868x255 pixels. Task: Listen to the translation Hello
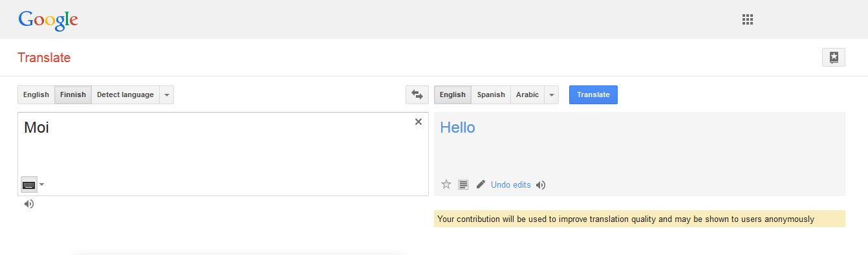[541, 185]
